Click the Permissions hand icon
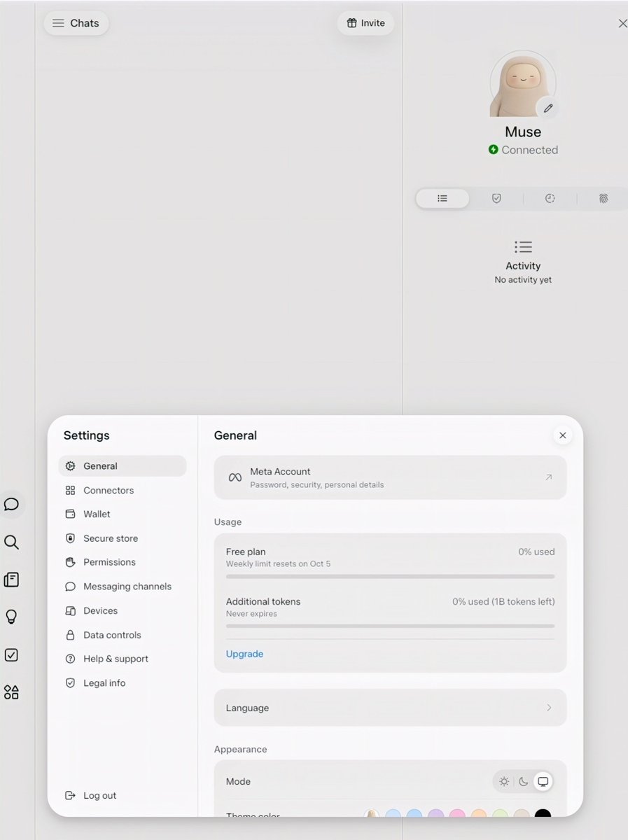This screenshot has height=840, width=628. (70, 562)
